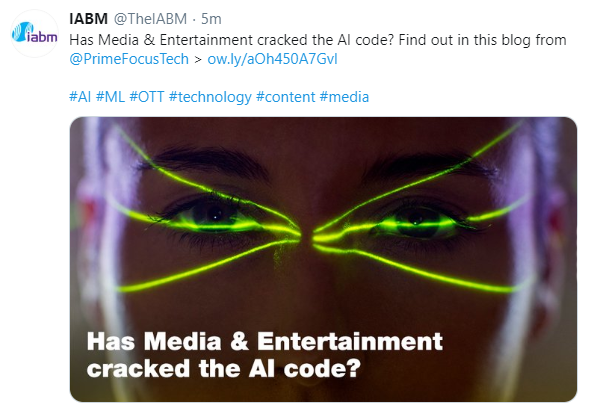602x408 pixels.
Task: Click the blue wave icon in the avatar
Action: click(x=21, y=32)
